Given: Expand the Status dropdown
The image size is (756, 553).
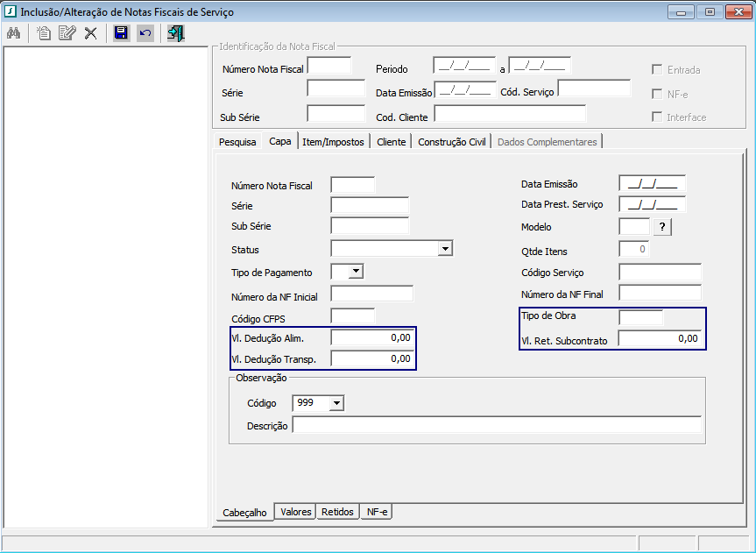Looking at the screenshot, I should coord(445,249).
